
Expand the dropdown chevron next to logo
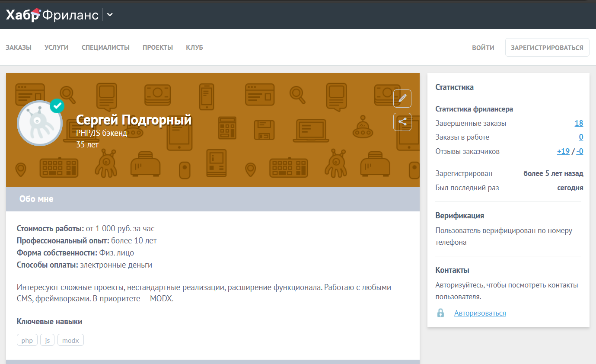click(x=110, y=15)
